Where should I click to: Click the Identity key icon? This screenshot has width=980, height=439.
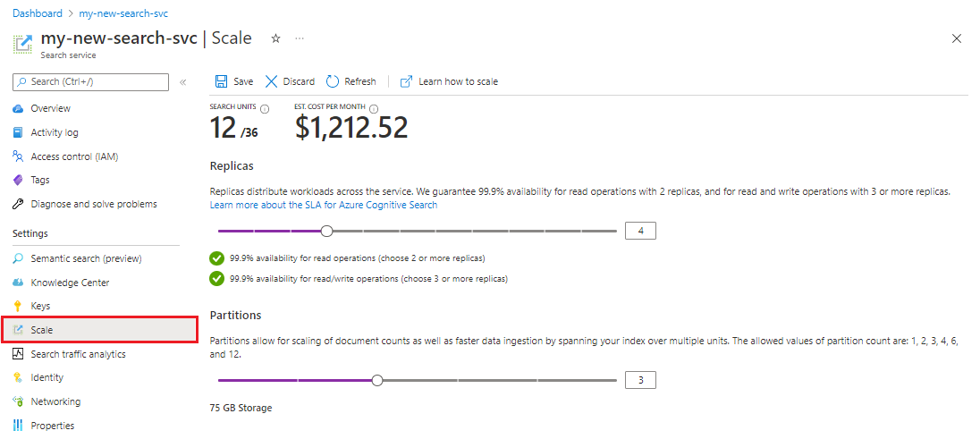tap(18, 377)
